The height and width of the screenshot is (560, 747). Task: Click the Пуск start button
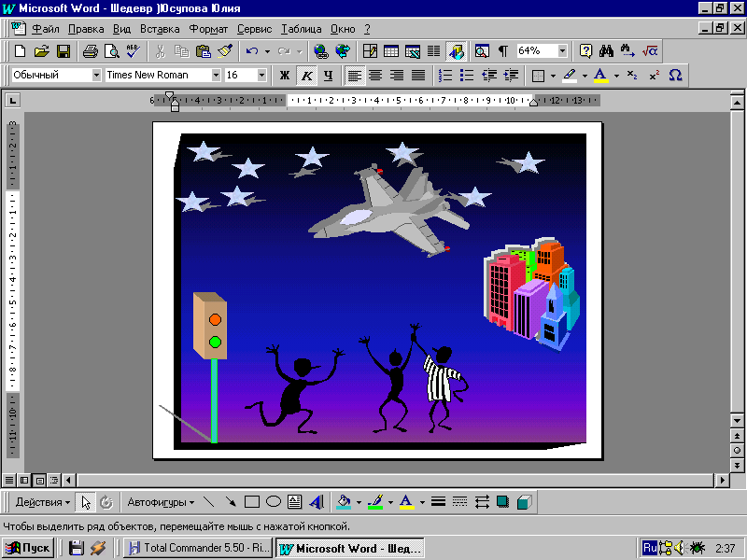(x=28, y=548)
